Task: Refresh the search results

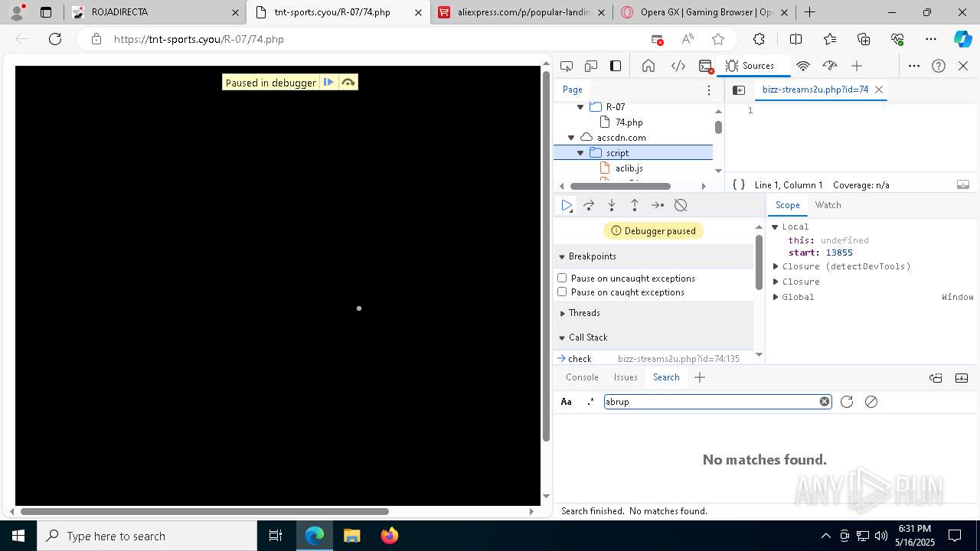Action: tap(847, 402)
